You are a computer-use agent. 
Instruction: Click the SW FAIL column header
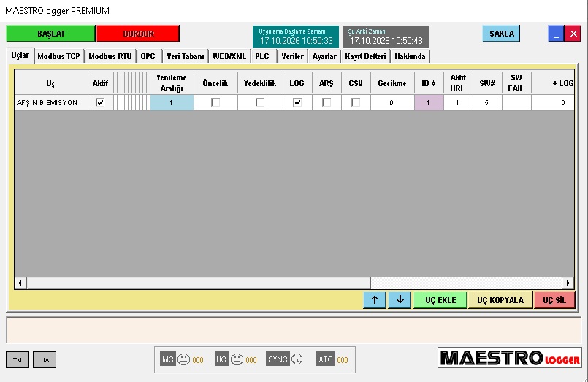(516, 83)
